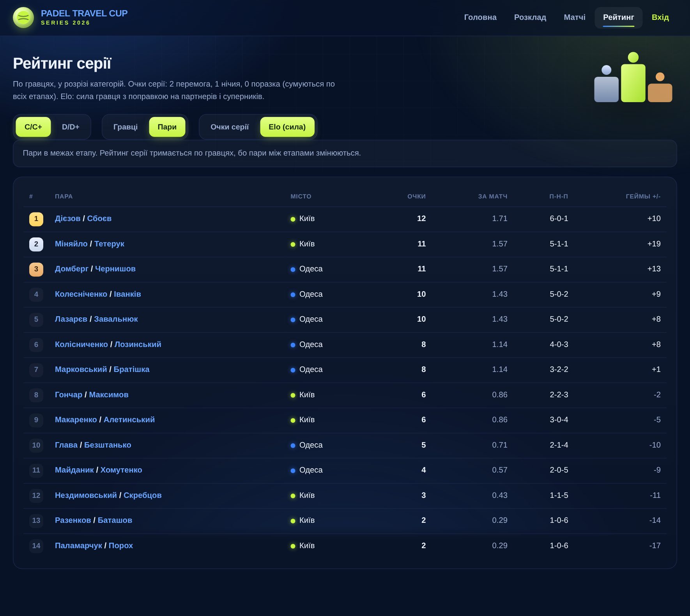Select the Пари view toggle
The height and width of the screenshot is (616, 690).
point(167,127)
